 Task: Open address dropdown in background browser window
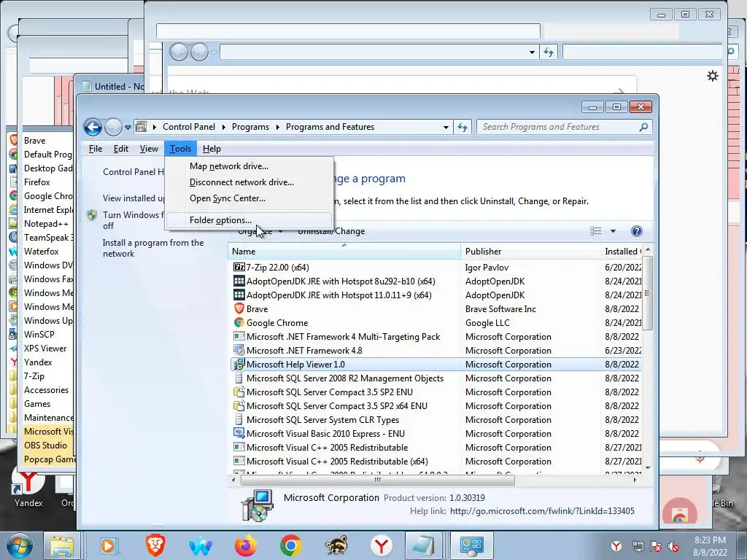(532, 52)
